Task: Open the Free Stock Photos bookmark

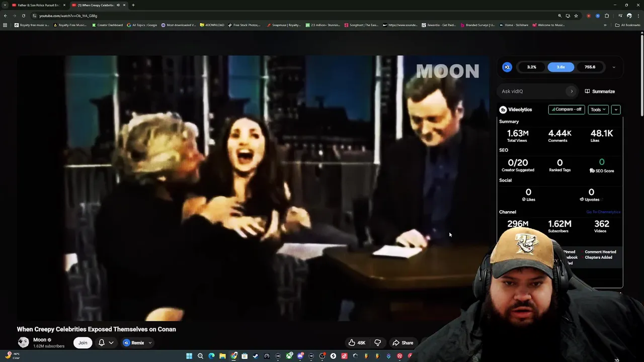Action: (x=245, y=25)
